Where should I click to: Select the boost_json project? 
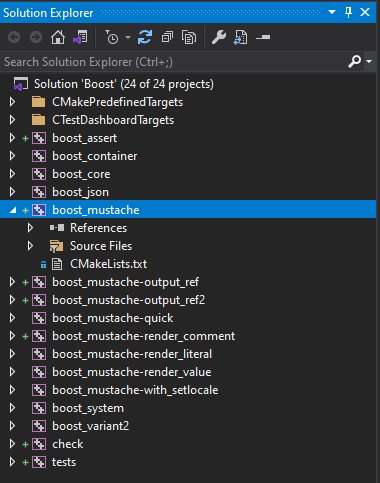pos(80,192)
